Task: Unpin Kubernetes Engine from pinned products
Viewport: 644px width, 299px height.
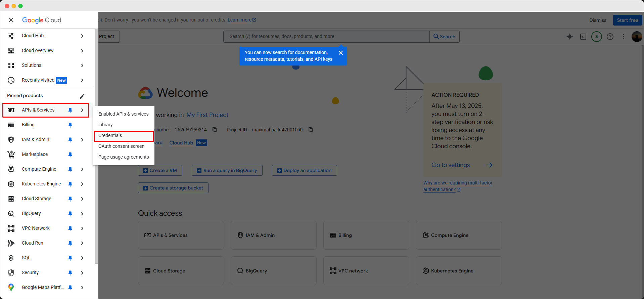Action: point(70,184)
